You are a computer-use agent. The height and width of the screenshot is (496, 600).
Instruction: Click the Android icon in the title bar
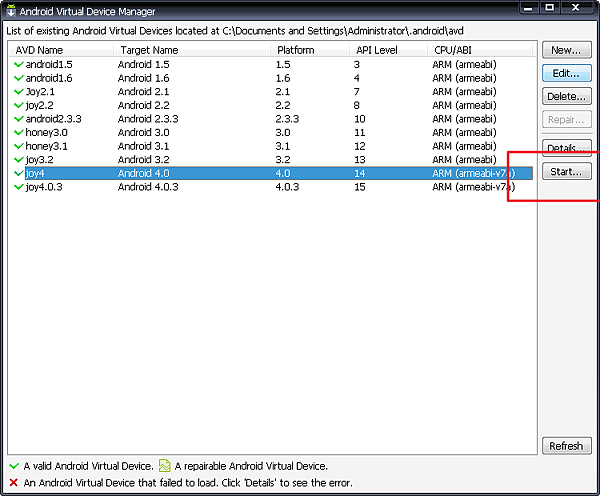pos(11,11)
